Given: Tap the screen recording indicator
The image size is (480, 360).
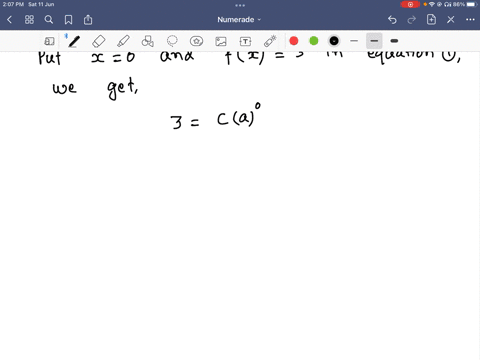Looking at the screenshot, I should (x=410, y=4).
